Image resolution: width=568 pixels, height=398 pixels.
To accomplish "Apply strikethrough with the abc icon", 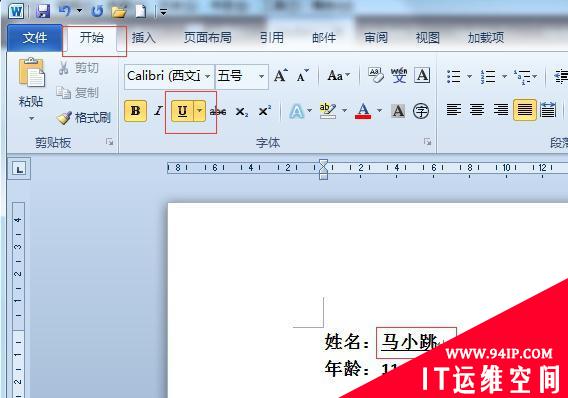I will [x=218, y=111].
